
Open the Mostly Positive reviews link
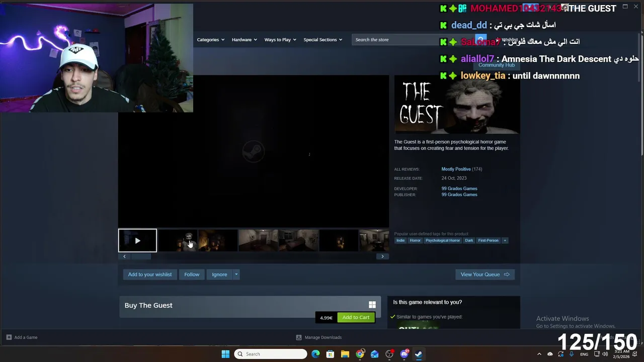[x=456, y=169]
